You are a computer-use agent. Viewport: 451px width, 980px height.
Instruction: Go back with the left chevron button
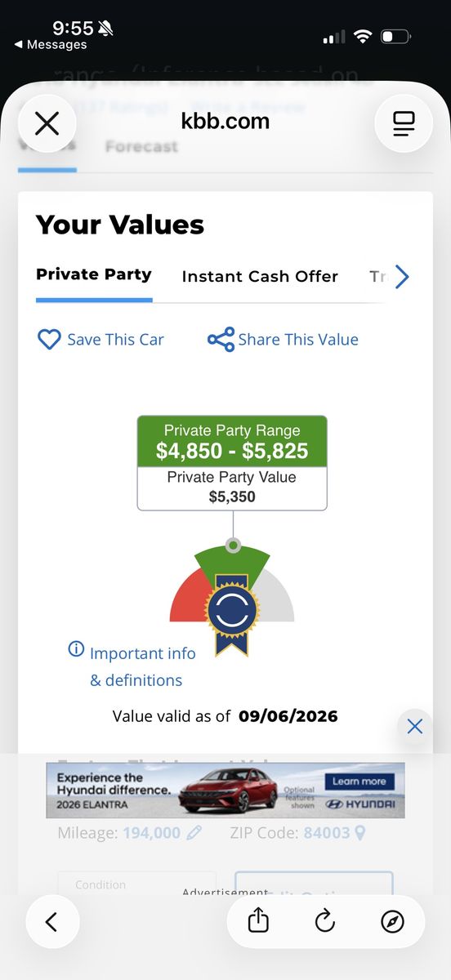coord(51,922)
